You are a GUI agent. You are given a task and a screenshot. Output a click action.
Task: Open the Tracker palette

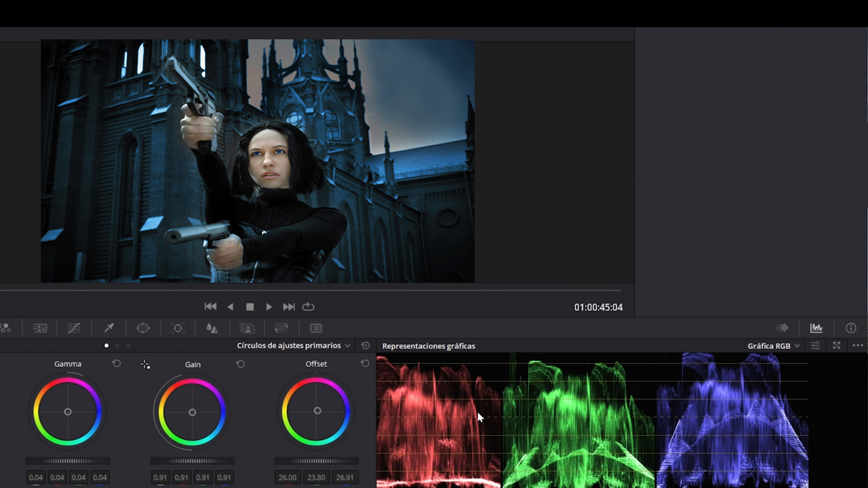178,328
